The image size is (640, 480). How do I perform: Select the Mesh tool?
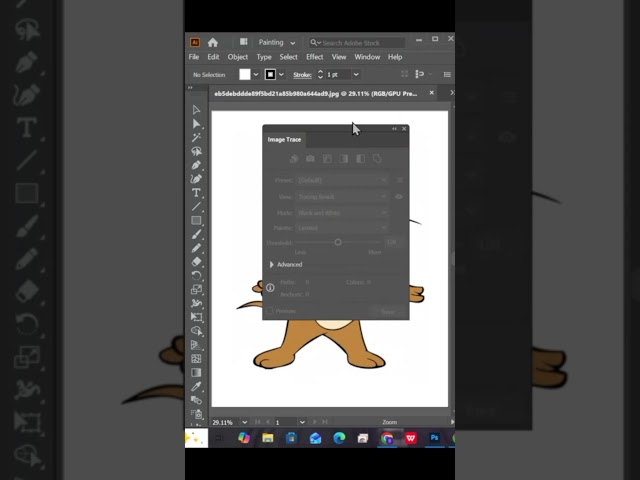[x=196, y=359]
